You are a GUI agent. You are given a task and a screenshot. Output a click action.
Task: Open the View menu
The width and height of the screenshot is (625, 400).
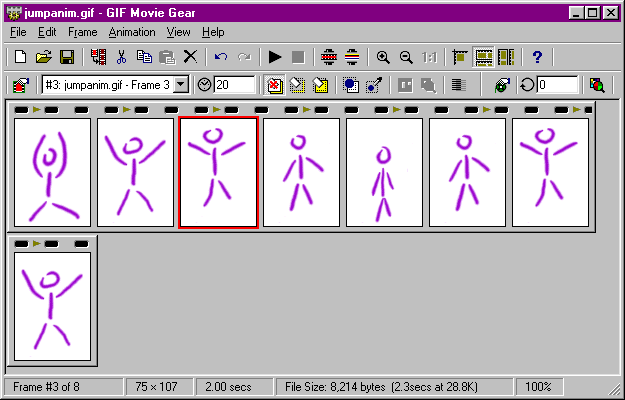[x=179, y=32]
